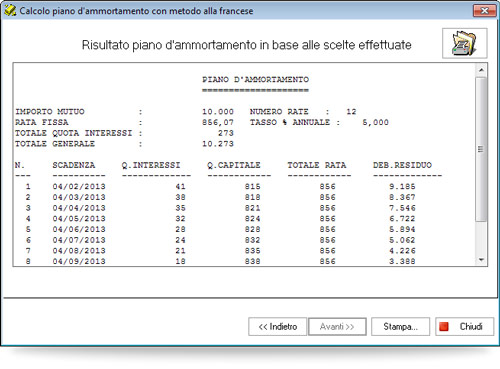The width and height of the screenshot is (500, 369).
Task: Click residual debt 5.062 in row 6
Action: [x=402, y=240]
